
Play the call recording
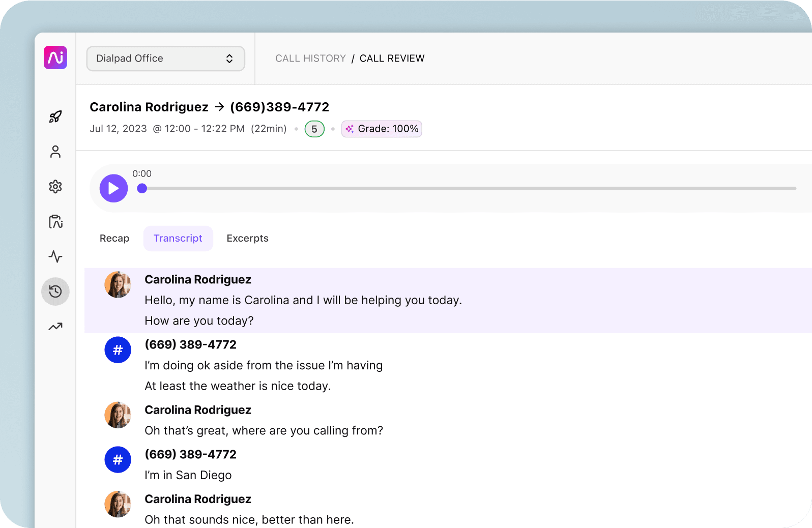tap(113, 188)
